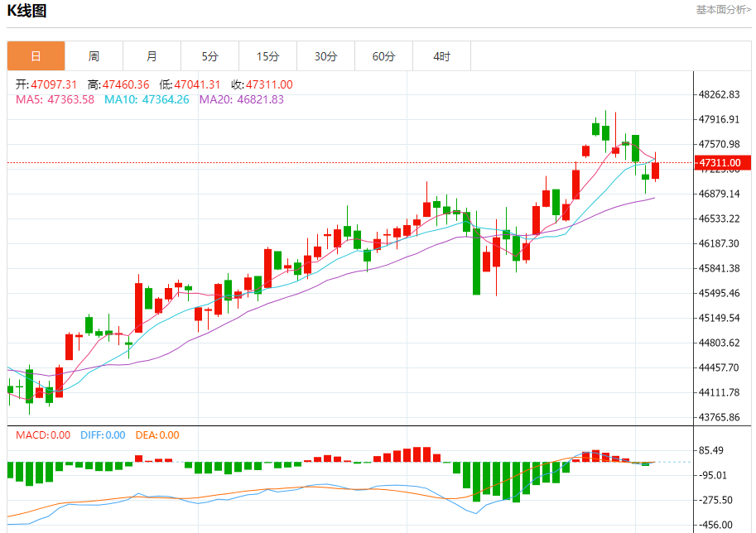This screenshot has height=533, width=756.
Task: Click the 85.49 MACD axis label
Action: [x=711, y=450]
